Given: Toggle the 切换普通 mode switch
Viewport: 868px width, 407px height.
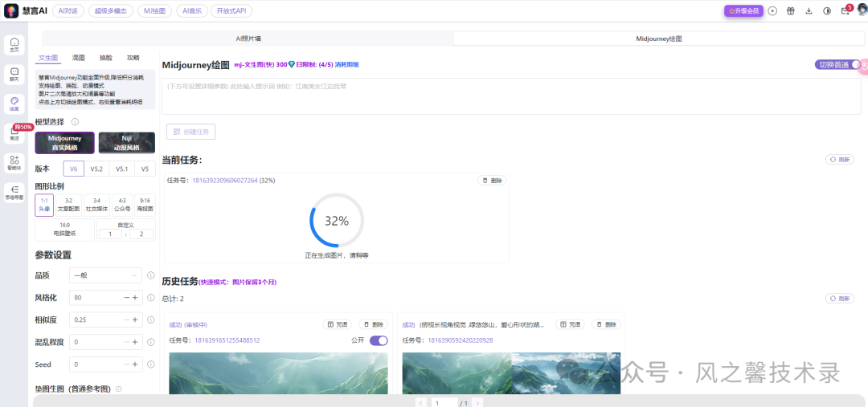Looking at the screenshot, I should 837,65.
